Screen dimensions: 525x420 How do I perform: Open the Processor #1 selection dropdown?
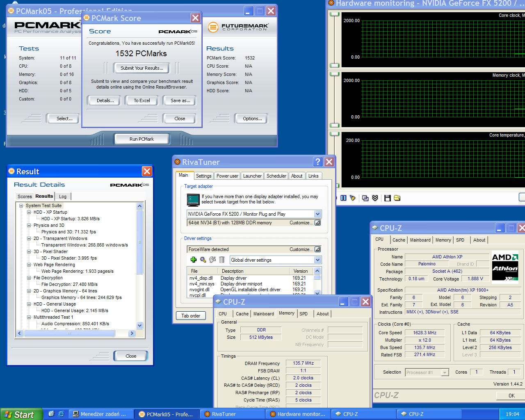(x=445, y=372)
